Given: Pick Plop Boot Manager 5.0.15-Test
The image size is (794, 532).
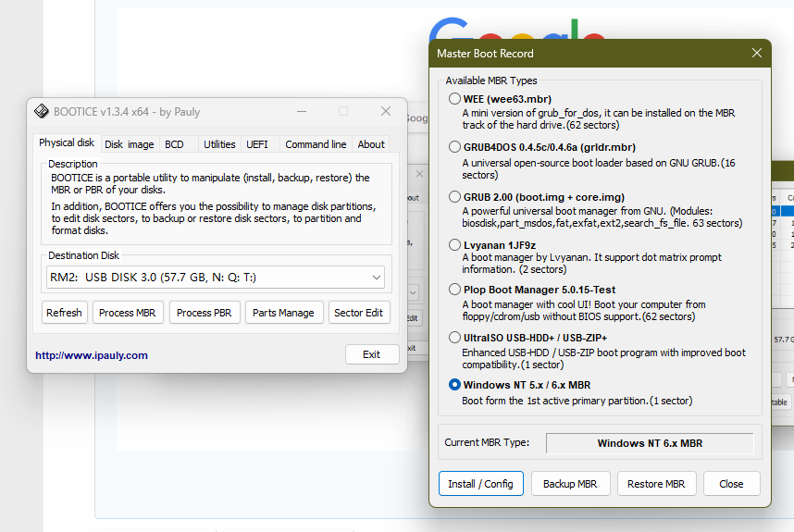Looking at the screenshot, I should coord(454,290).
